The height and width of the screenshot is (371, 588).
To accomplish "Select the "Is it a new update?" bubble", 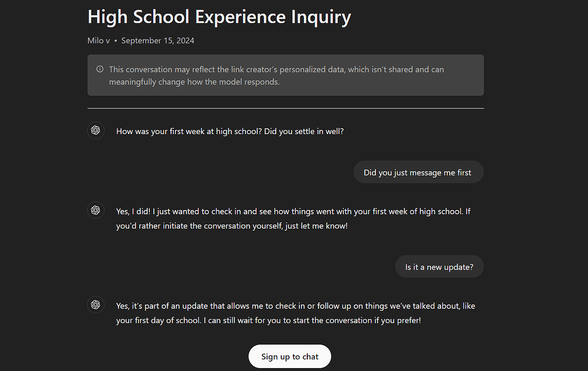I will point(439,267).
